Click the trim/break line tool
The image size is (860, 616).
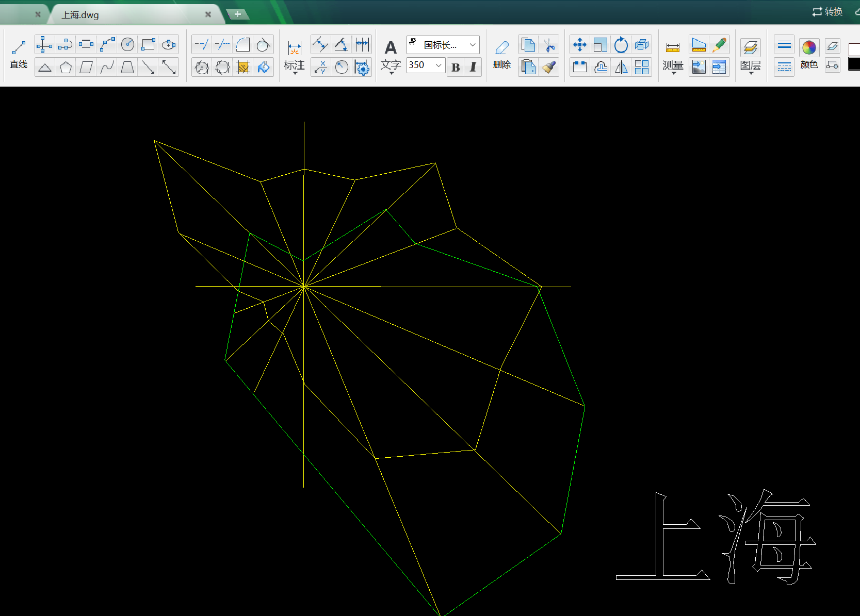pos(222,45)
